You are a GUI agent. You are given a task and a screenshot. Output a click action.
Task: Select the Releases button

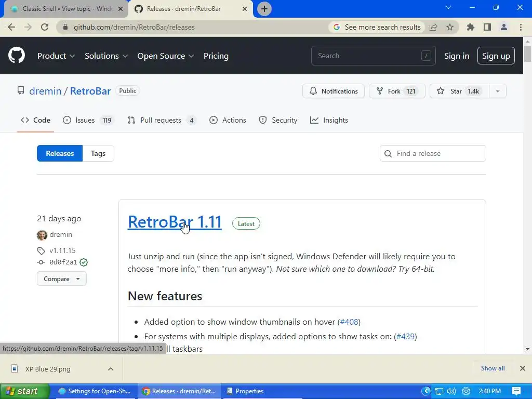tap(60, 153)
